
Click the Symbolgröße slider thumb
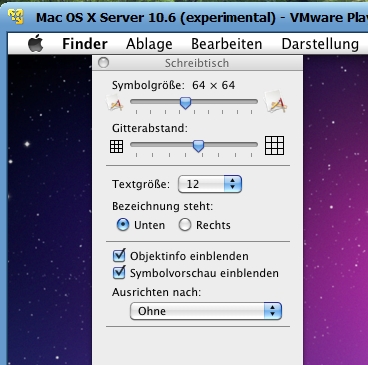point(185,103)
